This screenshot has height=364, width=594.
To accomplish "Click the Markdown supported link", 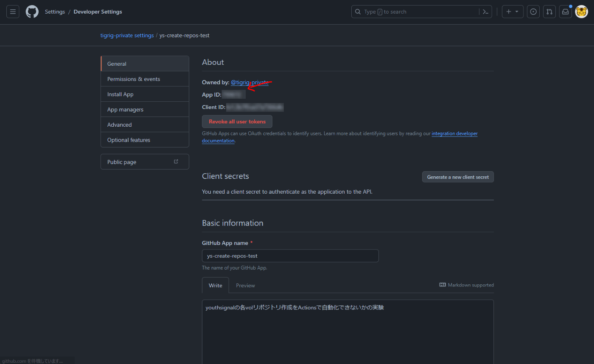I will pyautogui.click(x=466, y=285).
